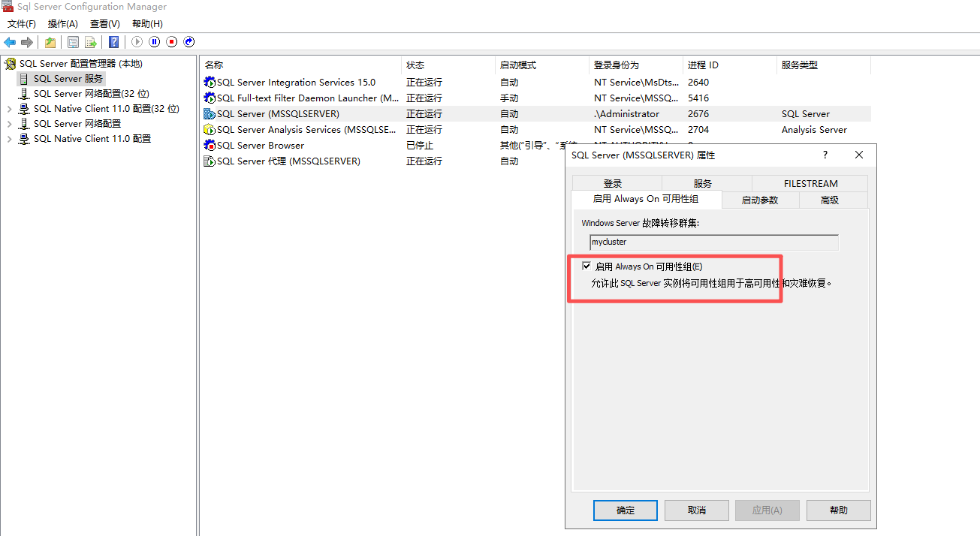Select SQL Server 服务 tree row text
The width and height of the screenshot is (980, 536).
[x=68, y=79]
